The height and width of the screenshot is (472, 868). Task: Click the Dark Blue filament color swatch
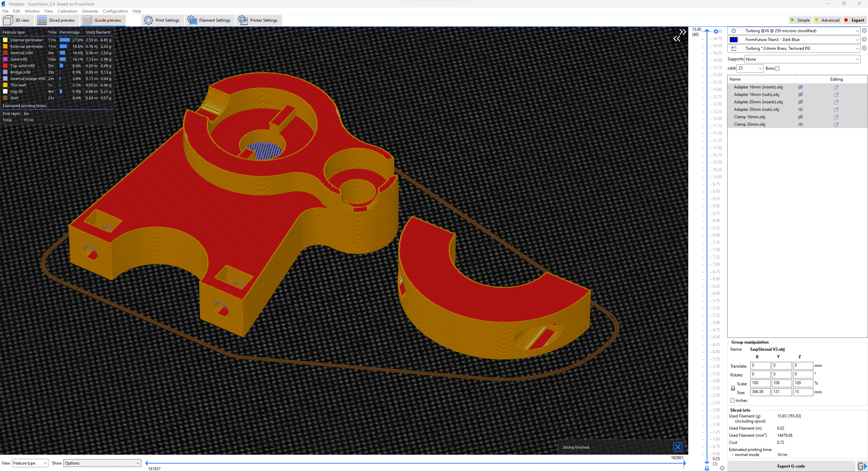(734, 40)
